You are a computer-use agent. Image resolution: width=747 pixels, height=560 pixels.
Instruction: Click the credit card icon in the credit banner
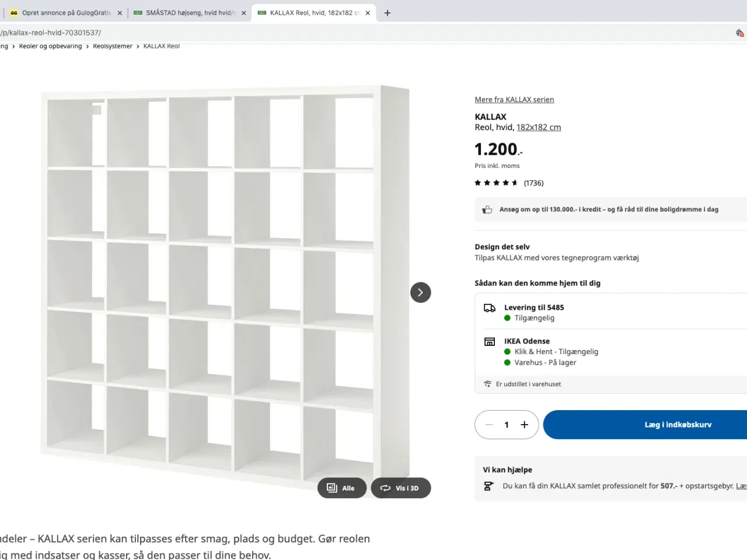point(487,209)
